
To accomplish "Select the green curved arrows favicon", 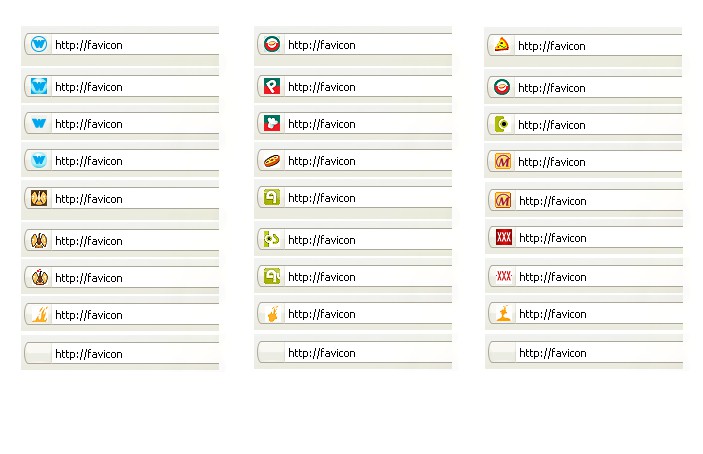I will (271, 240).
